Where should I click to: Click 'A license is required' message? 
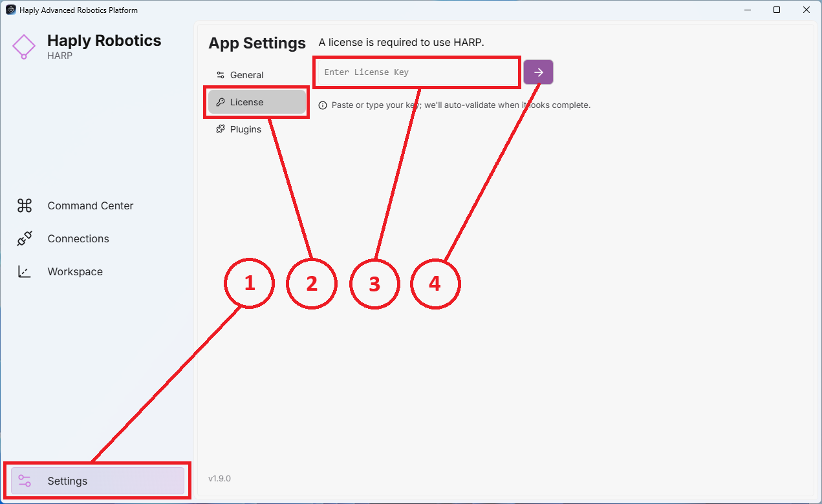click(401, 42)
